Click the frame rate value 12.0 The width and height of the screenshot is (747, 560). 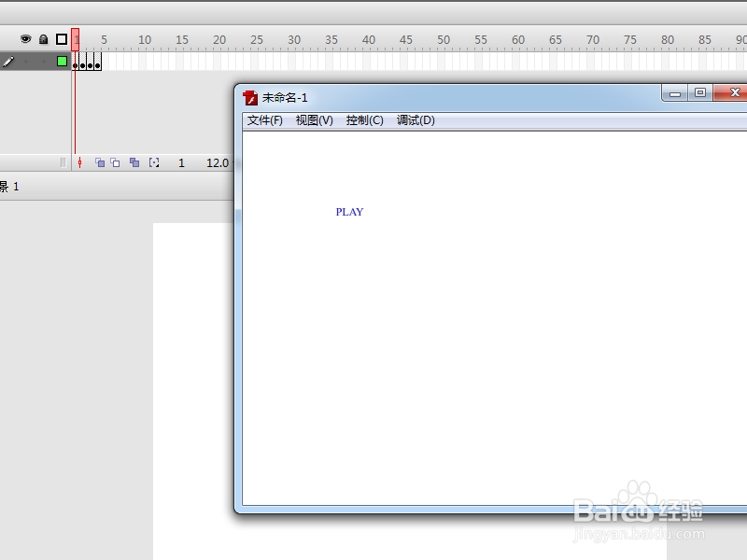[217, 162]
